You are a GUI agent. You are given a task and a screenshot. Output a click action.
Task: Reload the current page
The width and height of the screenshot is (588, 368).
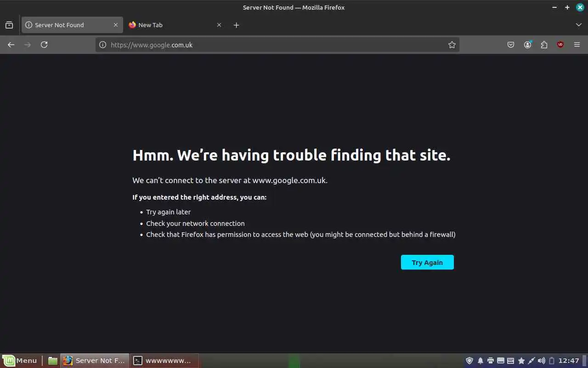[x=44, y=45]
